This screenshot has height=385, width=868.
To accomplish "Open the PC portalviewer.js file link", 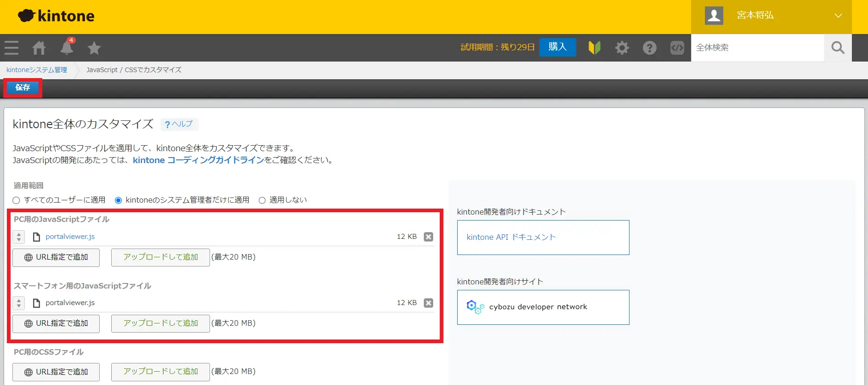I will tap(70, 237).
